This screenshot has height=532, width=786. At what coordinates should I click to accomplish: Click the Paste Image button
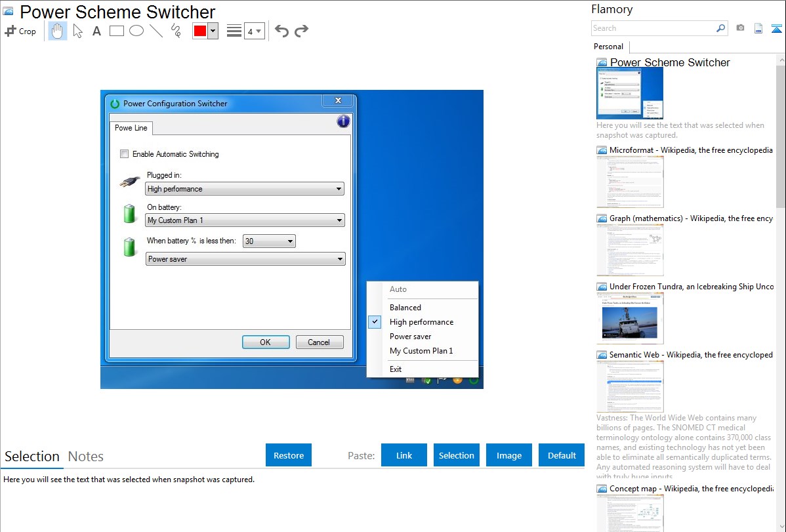(x=508, y=455)
